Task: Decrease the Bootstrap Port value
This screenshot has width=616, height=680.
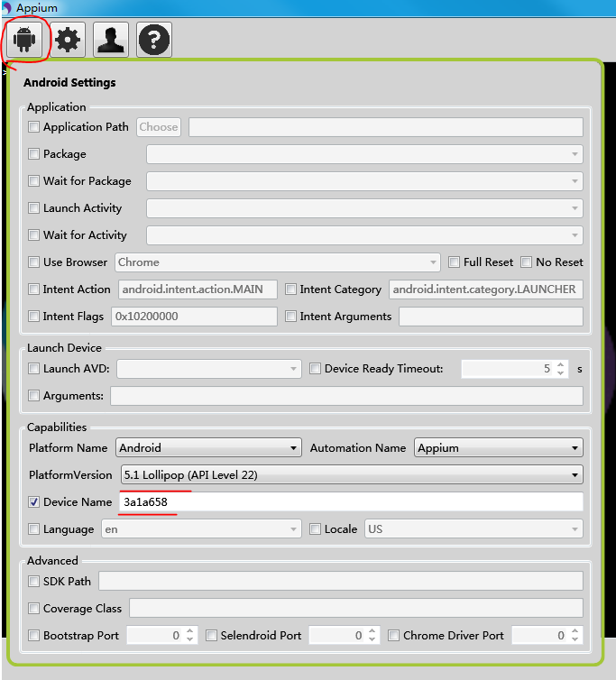Action: (189, 639)
